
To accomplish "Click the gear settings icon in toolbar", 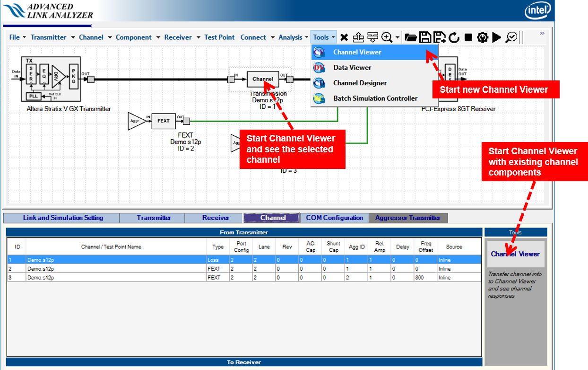I will pyautogui.click(x=483, y=37).
